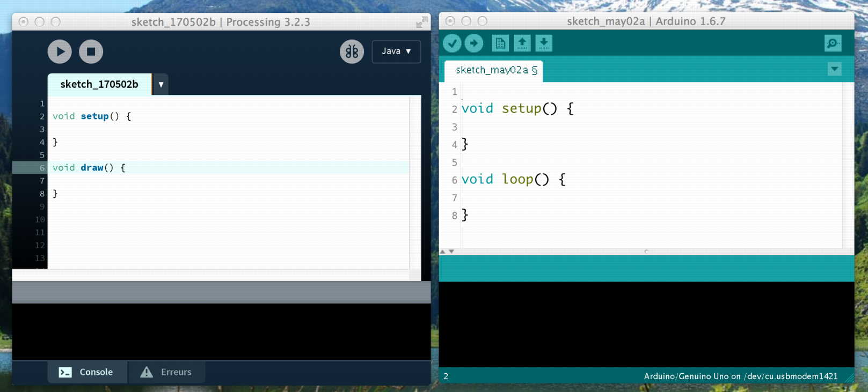Click the Processing editor vertical scrollbar
This screenshot has height=392, width=868.
[415, 182]
